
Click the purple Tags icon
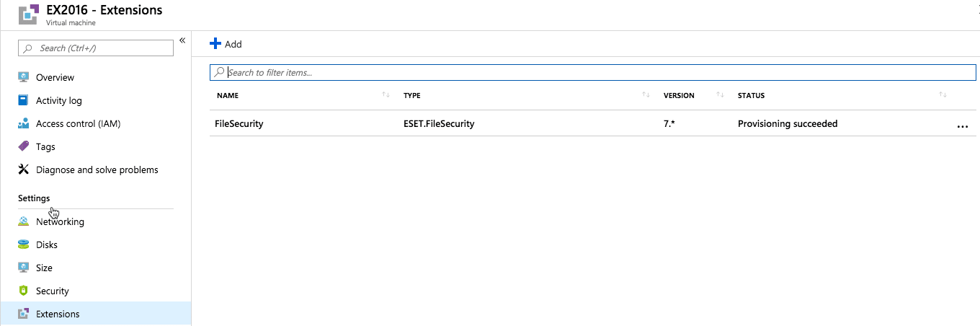[x=23, y=146]
